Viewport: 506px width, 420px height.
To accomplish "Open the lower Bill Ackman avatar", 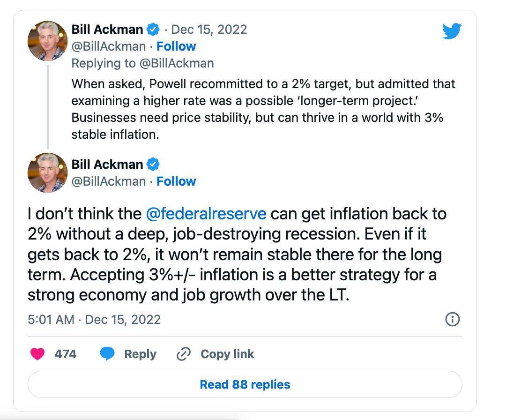I will (48, 172).
